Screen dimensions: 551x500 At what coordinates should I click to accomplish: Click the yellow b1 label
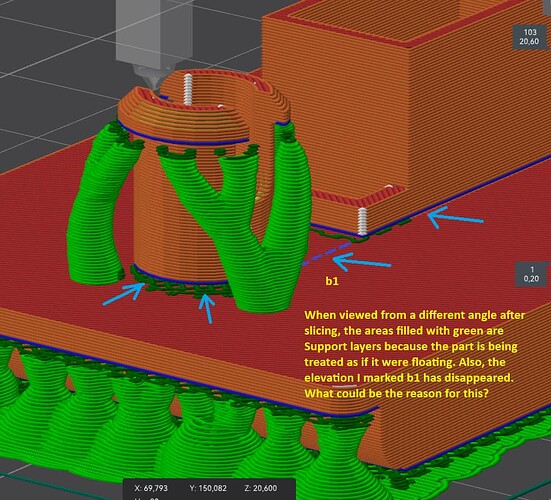pyautogui.click(x=332, y=281)
